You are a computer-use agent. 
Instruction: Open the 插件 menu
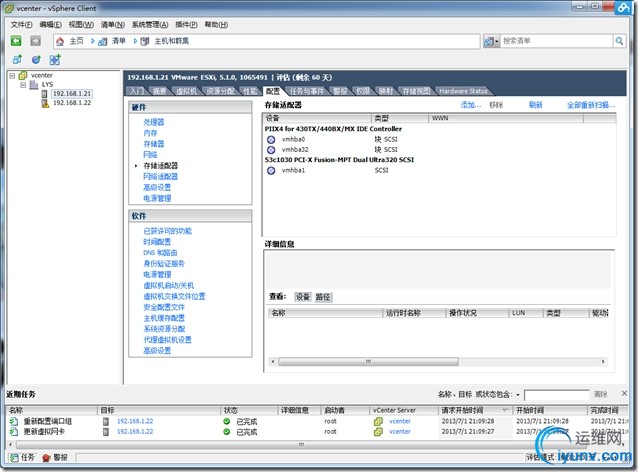click(186, 25)
